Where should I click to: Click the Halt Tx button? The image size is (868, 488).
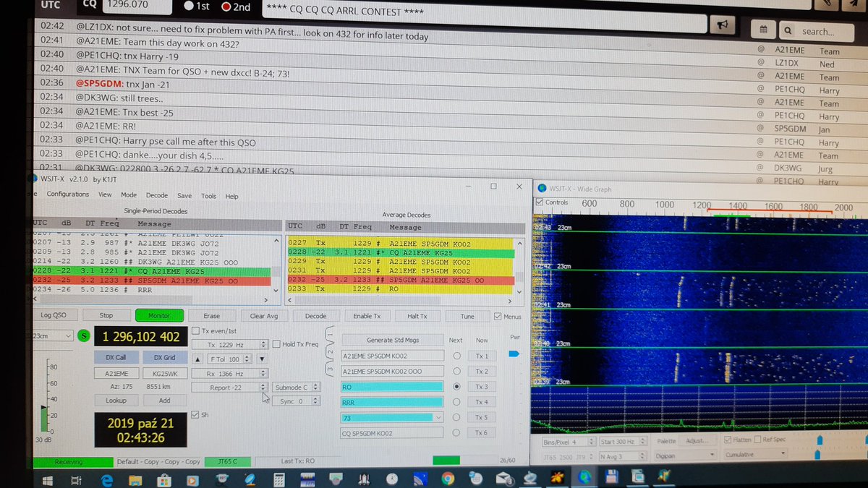point(417,316)
